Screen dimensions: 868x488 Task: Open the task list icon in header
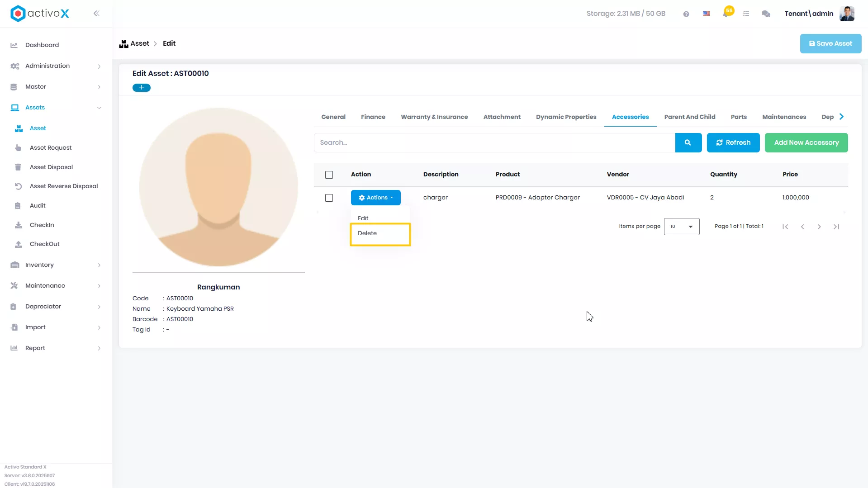[746, 14]
